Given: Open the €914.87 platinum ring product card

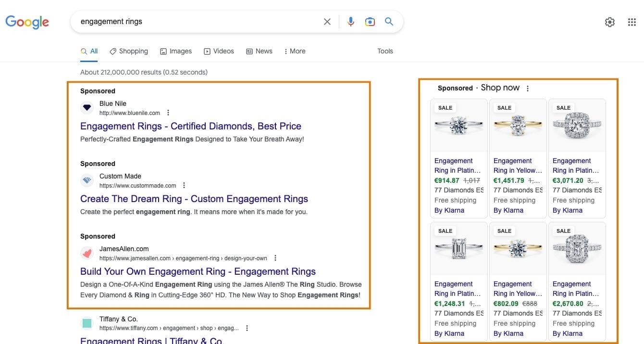Looking at the screenshot, I should (458, 126).
